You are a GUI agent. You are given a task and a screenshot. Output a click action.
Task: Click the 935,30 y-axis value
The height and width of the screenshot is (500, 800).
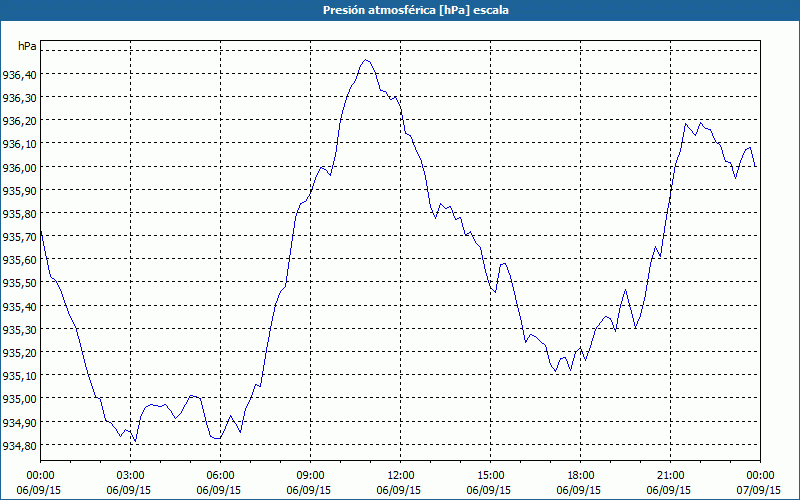point(19,330)
